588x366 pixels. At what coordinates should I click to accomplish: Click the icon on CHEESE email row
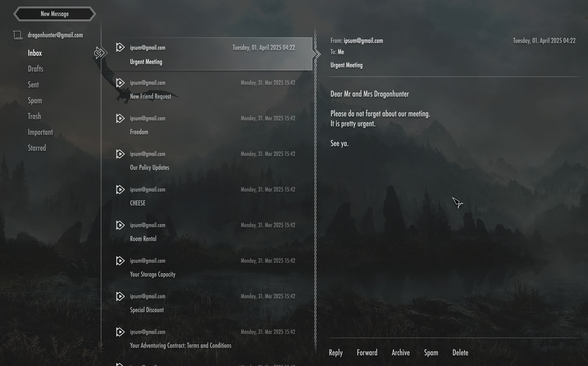pos(120,189)
